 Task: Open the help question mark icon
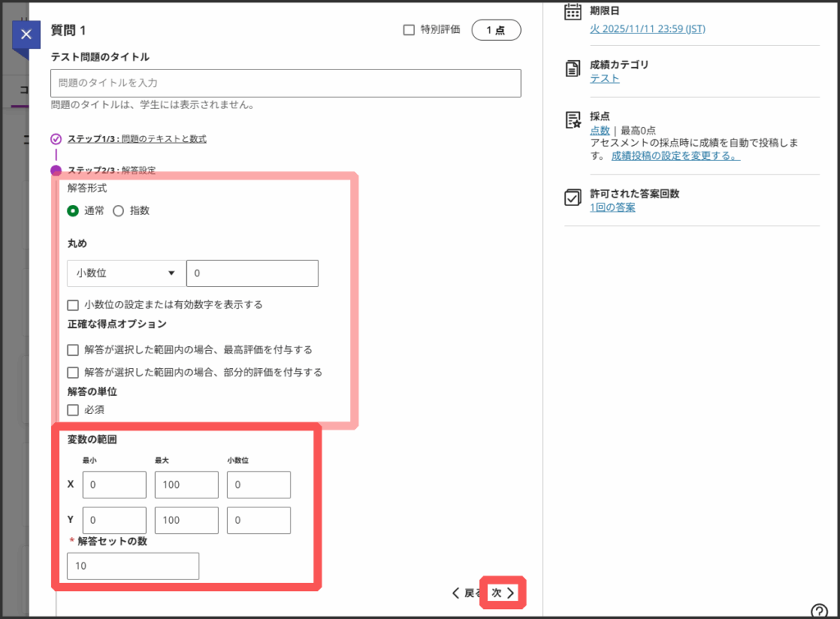[x=819, y=610]
